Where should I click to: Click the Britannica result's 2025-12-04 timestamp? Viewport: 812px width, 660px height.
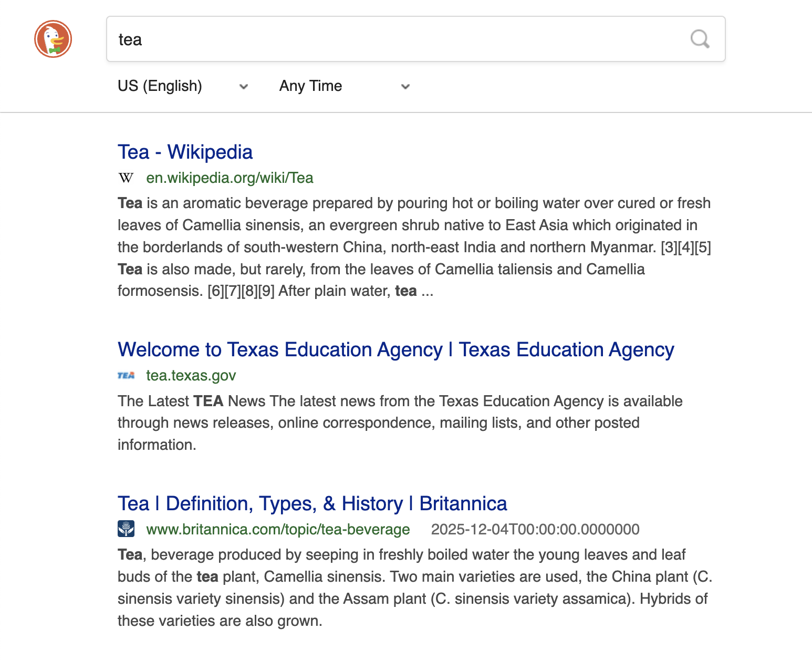coord(535,530)
